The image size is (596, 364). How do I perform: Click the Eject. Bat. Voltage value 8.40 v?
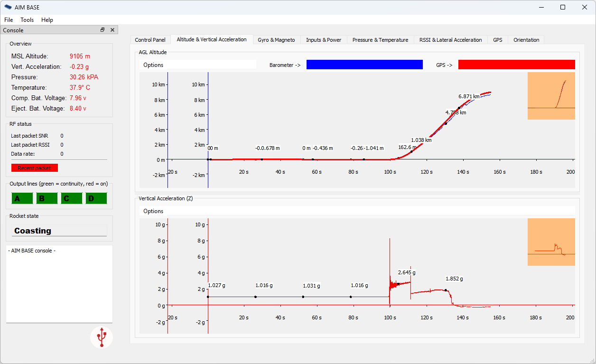(78, 108)
